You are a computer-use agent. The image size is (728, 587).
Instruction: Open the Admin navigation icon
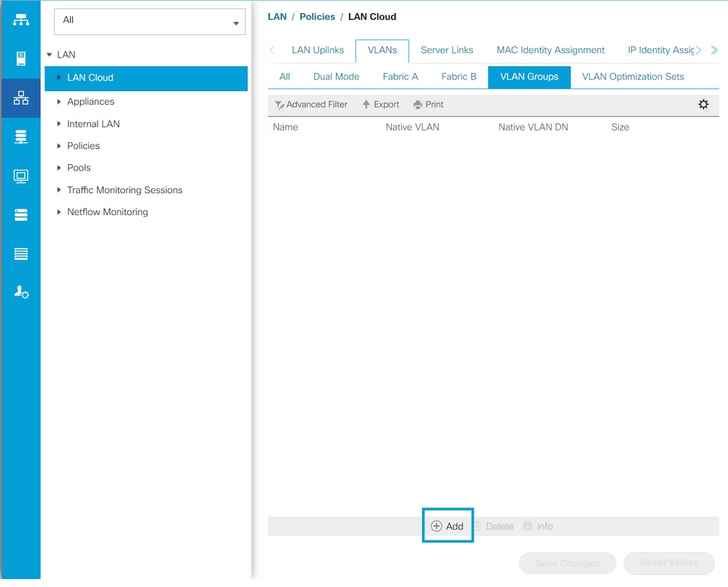20,292
